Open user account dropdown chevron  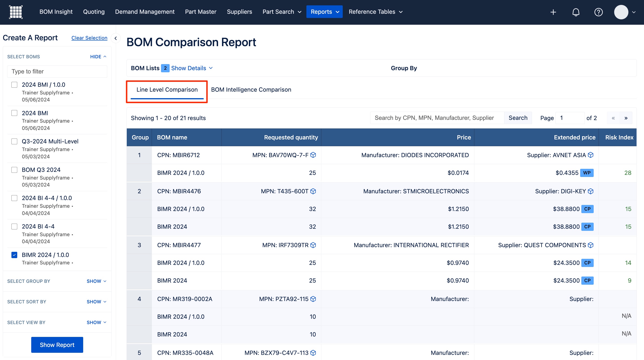pyautogui.click(x=634, y=12)
